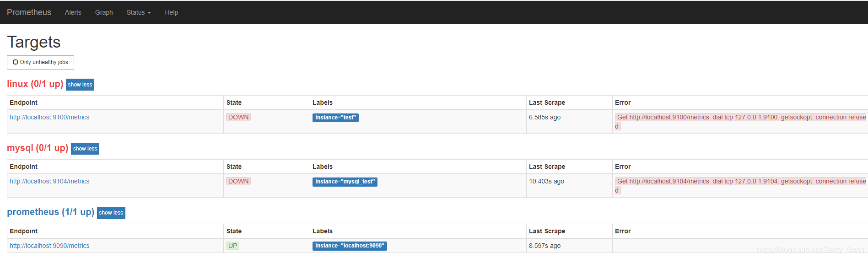The width and height of the screenshot is (868, 258).
Task: Select the instance="localhost:9090" label badge
Action: point(350,246)
